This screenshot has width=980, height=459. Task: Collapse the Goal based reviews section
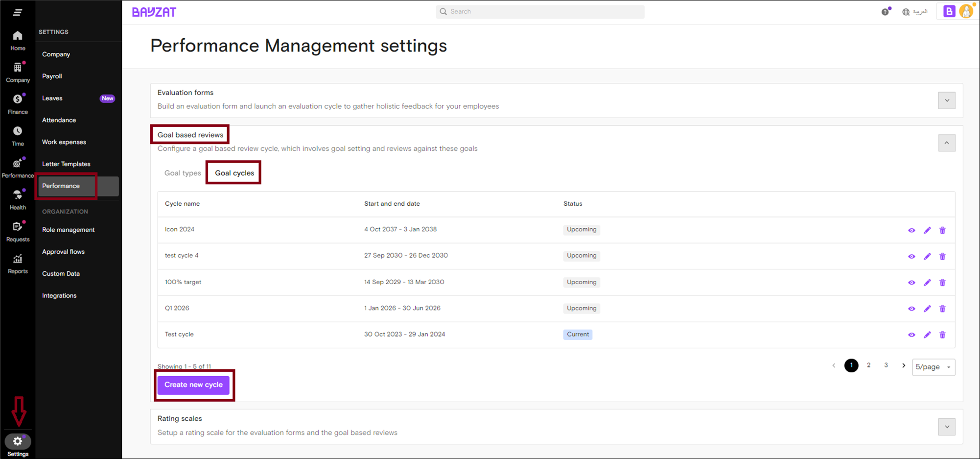pos(947,143)
